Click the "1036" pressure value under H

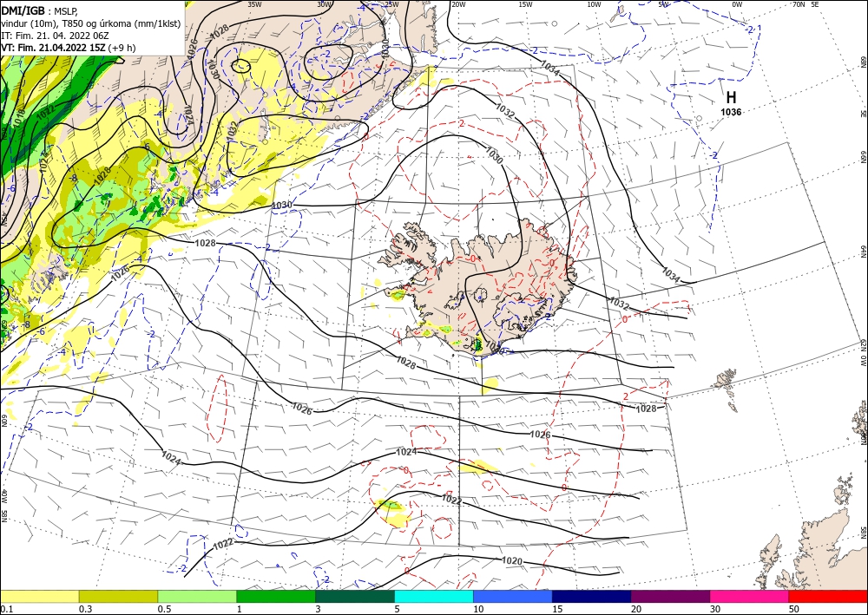coord(731,112)
